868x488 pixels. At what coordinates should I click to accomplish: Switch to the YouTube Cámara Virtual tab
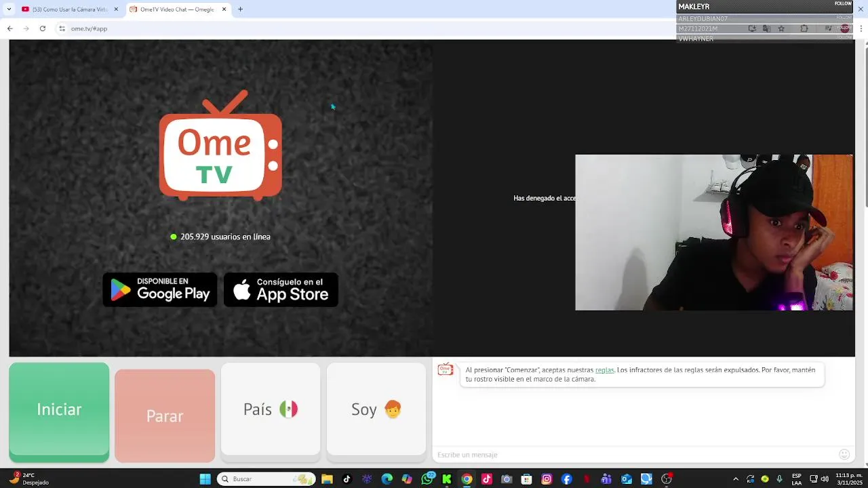point(70,9)
